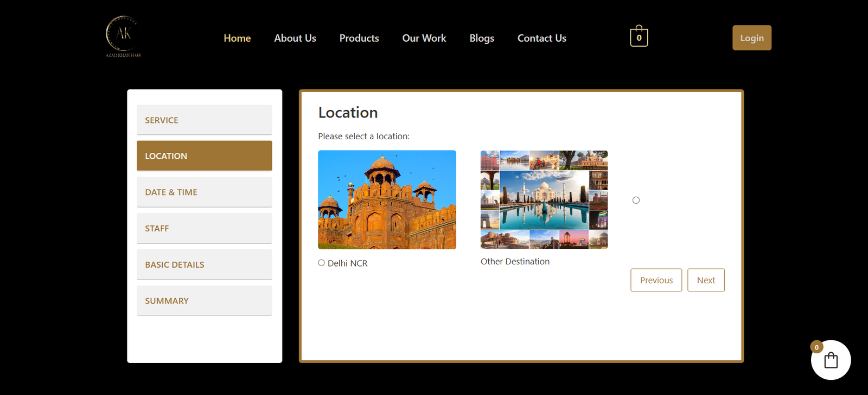Visit the Blogs page
This screenshot has width=868, height=395.
(482, 38)
